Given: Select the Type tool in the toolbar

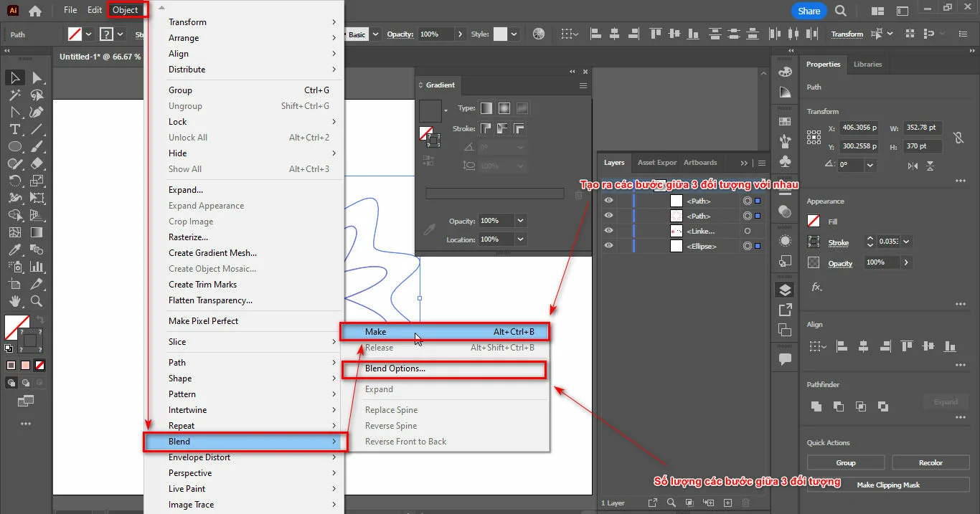Looking at the screenshot, I should coord(14,129).
